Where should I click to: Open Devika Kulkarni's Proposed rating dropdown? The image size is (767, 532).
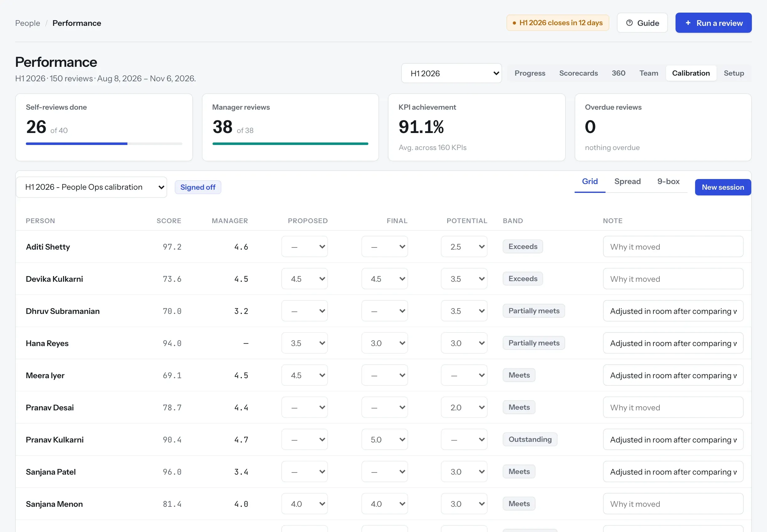[304, 279]
